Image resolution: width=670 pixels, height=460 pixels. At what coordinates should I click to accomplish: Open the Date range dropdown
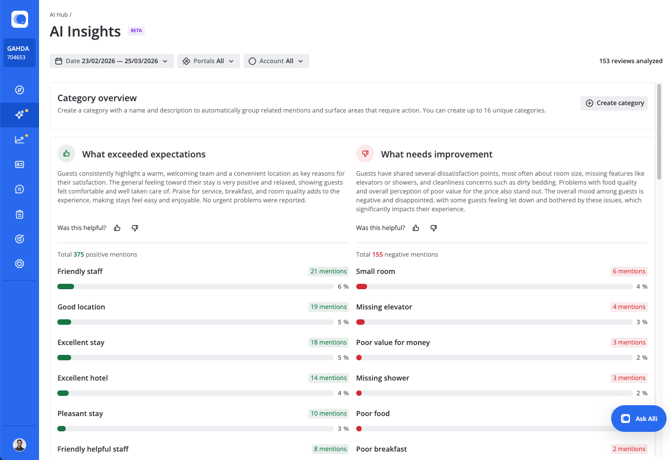point(112,61)
